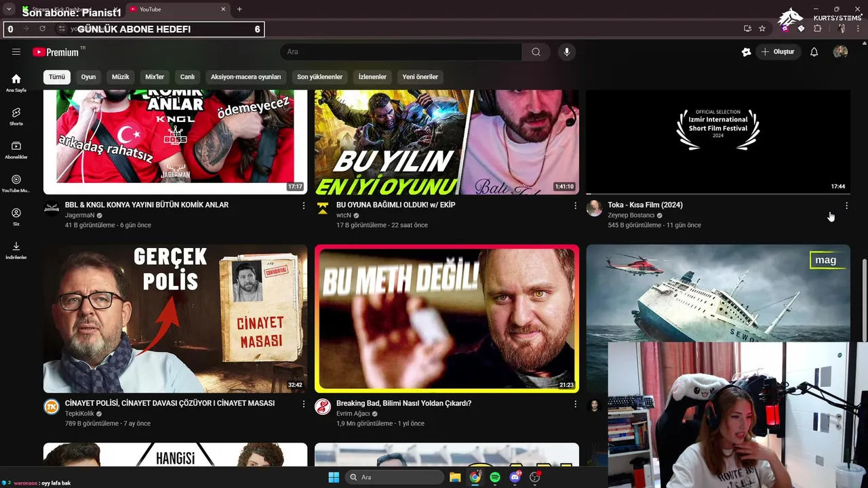Open YouTube Music in sidebar
Viewport: 868px width, 488px height.
tap(16, 183)
